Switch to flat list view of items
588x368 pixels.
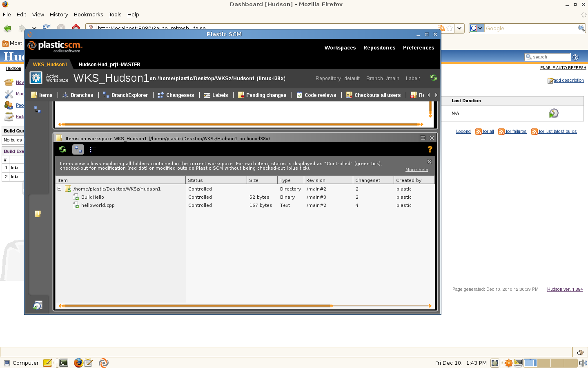(x=93, y=149)
